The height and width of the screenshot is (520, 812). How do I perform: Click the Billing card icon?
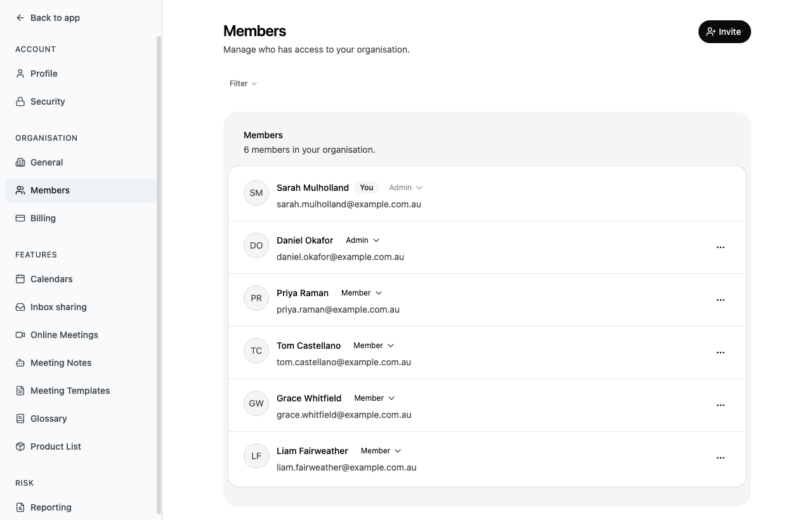tap(20, 218)
